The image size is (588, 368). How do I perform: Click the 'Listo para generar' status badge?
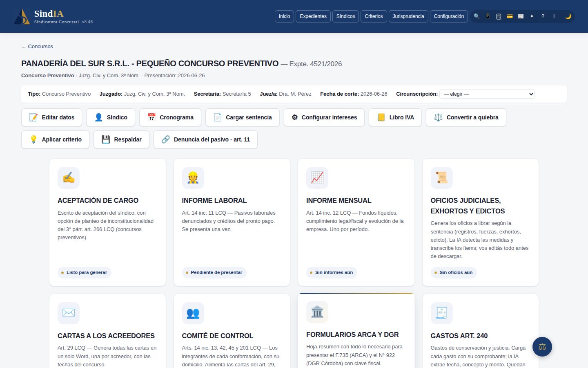point(85,273)
